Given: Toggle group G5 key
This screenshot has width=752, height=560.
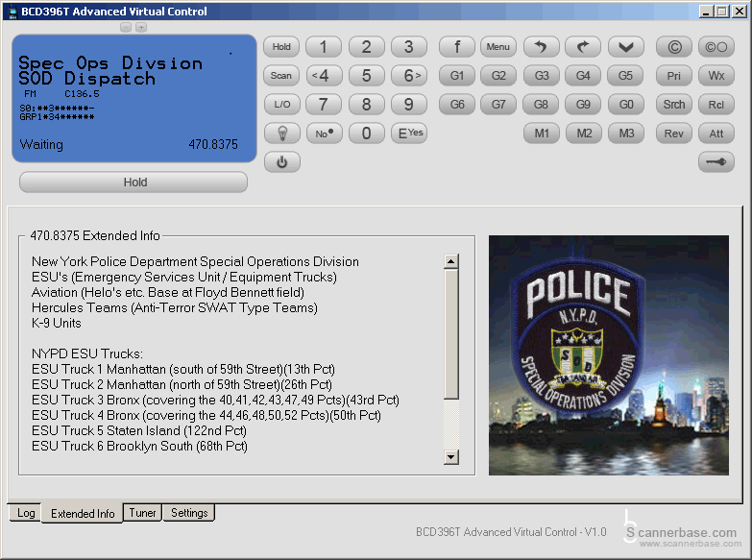Looking at the screenshot, I should (626, 75).
